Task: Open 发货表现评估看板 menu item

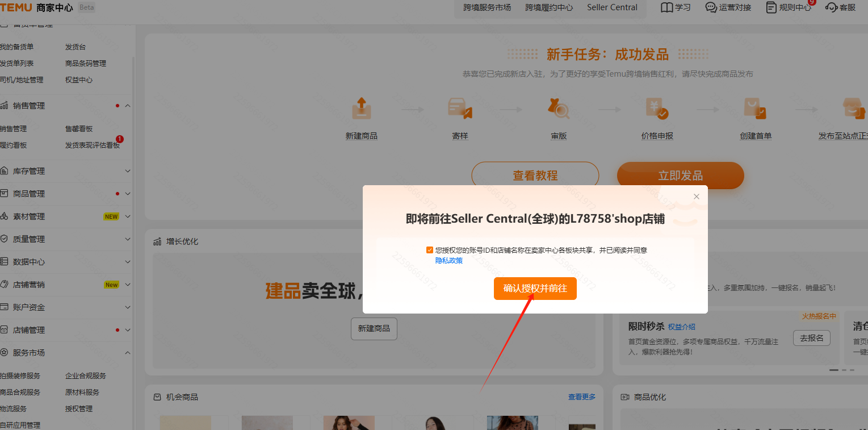Action: [93, 145]
